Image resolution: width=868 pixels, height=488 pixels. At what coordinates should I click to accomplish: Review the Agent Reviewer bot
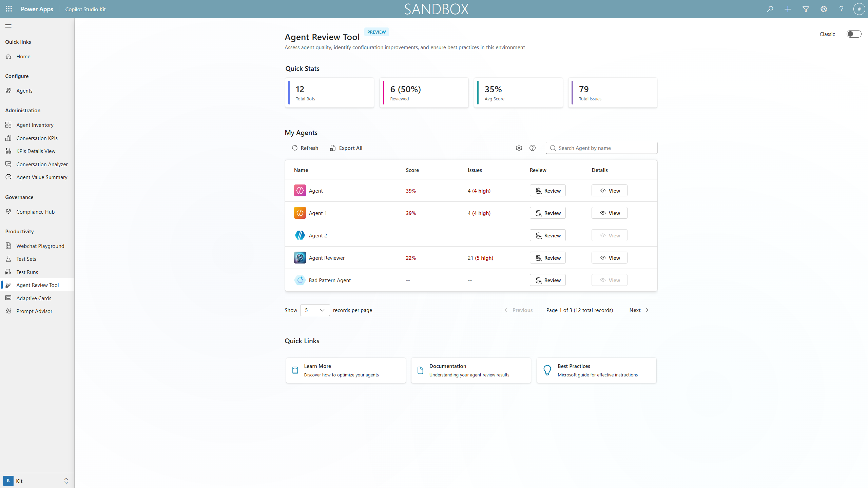pos(547,258)
